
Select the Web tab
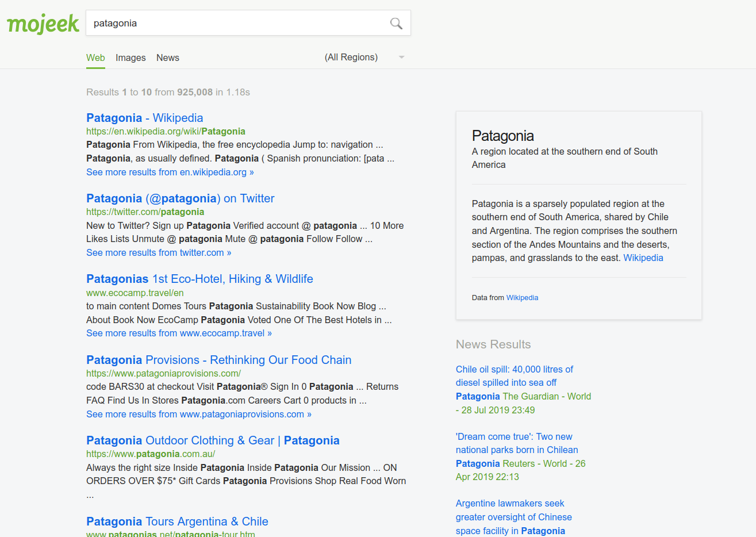click(x=95, y=57)
